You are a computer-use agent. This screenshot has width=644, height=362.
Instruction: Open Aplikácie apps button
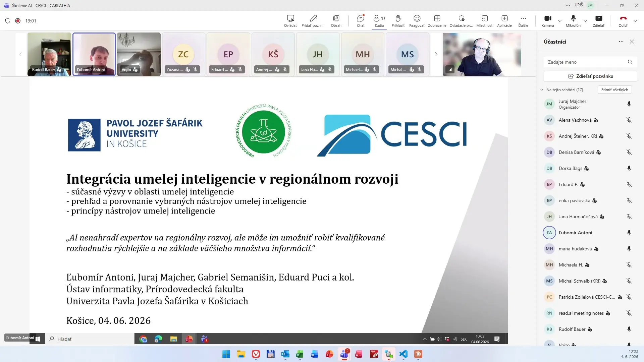click(x=504, y=21)
